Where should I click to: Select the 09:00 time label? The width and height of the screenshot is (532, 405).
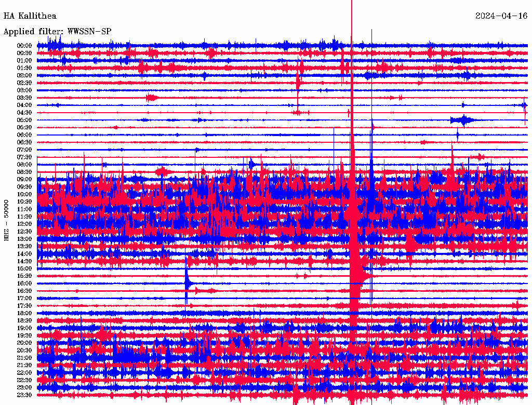point(24,180)
